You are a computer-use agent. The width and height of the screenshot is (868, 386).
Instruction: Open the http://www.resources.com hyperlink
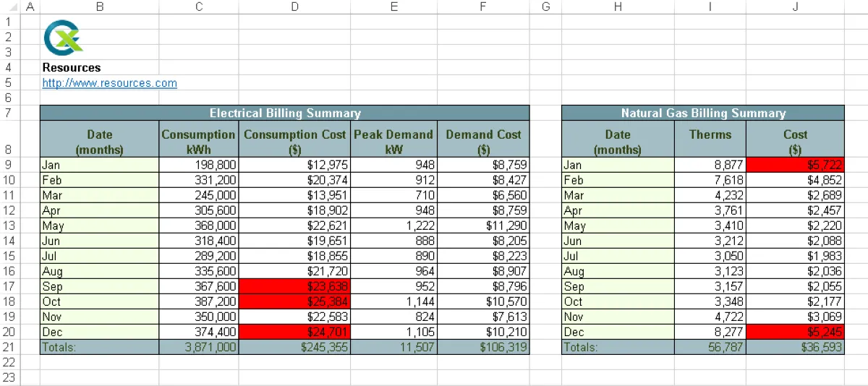(x=109, y=83)
